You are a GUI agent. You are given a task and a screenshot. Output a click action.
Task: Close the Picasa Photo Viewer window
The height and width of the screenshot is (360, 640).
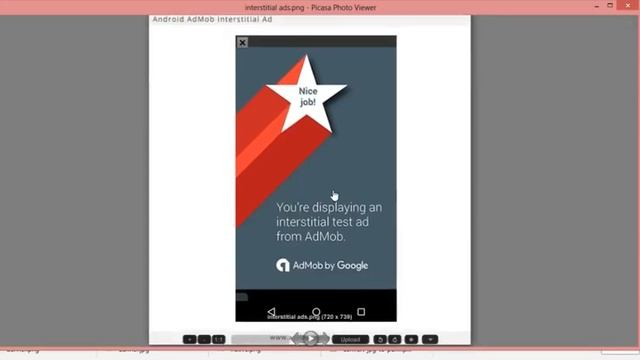628,5
